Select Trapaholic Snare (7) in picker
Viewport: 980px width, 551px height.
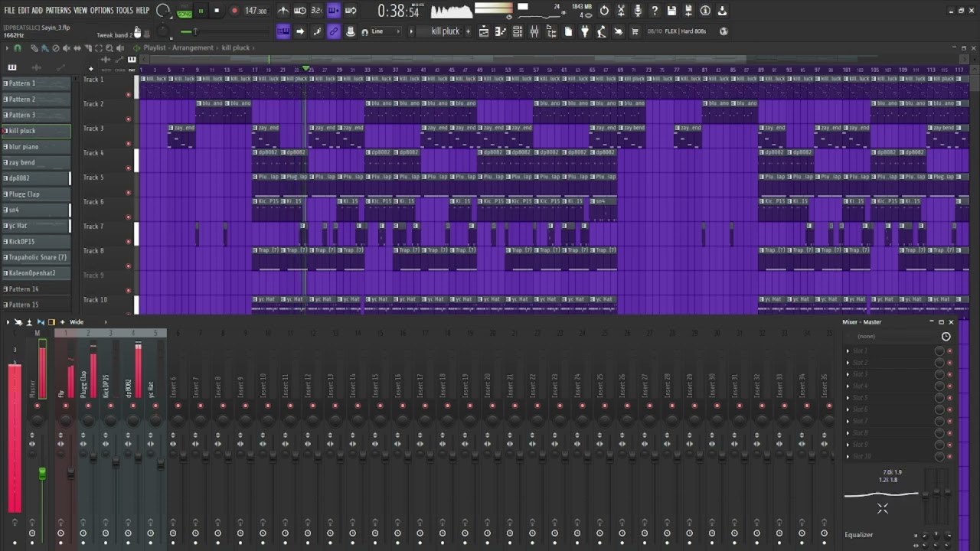[x=36, y=258]
